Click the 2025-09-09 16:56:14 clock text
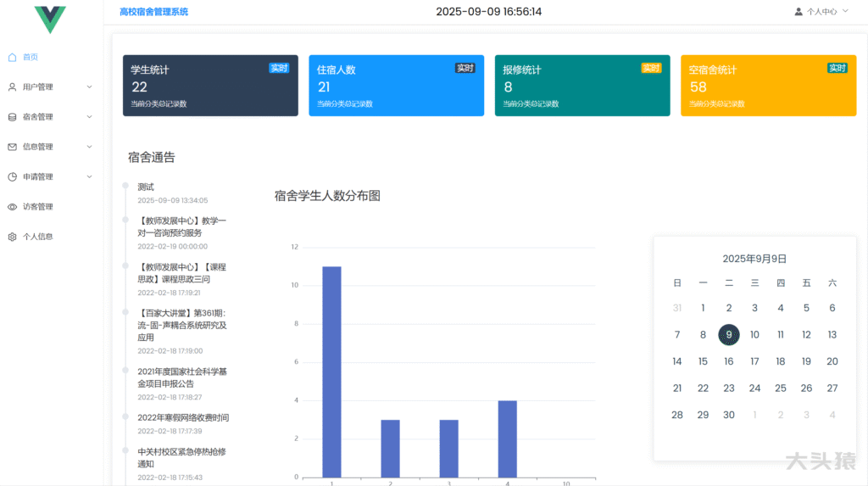This screenshot has height=486, width=868. click(x=489, y=12)
